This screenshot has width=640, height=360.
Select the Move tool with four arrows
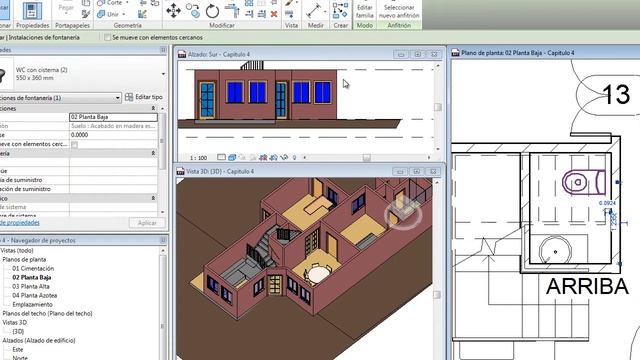coord(173,11)
